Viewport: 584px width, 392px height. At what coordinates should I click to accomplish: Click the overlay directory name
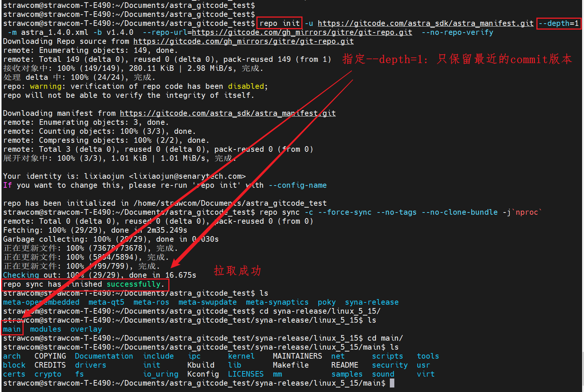(x=86, y=329)
